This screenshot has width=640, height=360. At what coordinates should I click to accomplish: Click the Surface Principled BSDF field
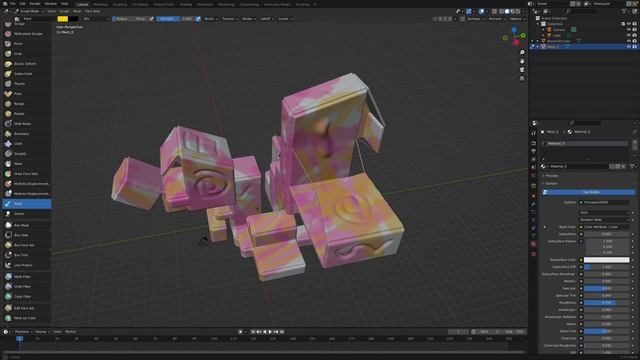tap(604, 202)
